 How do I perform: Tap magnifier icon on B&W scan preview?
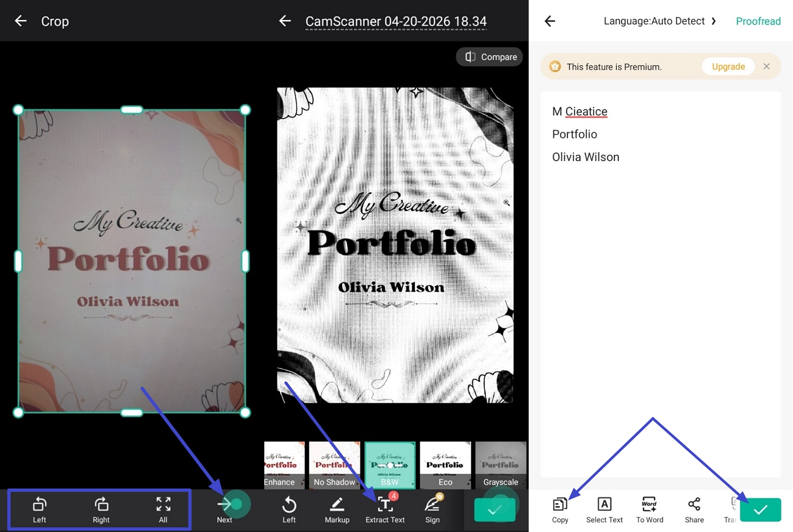[506, 203]
